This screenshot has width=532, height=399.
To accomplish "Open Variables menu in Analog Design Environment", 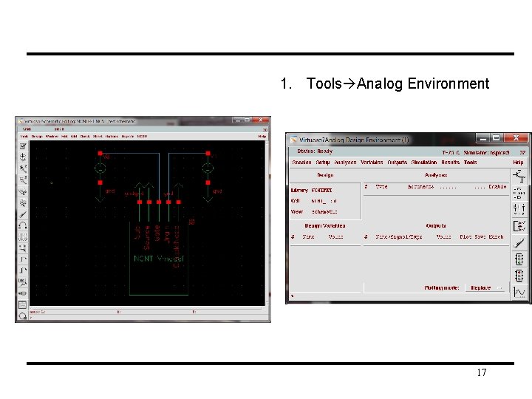I will coord(372,163).
